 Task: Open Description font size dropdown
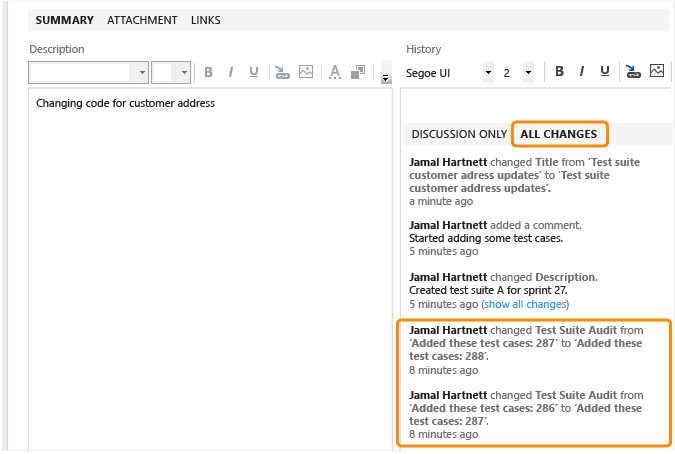[184, 72]
